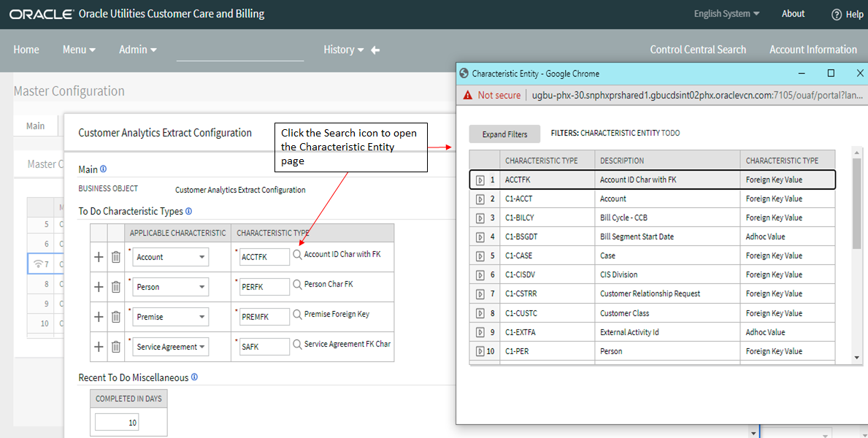
Task: Click the info icon beside To Do Characteristic Types
Action: [x=188, y=211]
